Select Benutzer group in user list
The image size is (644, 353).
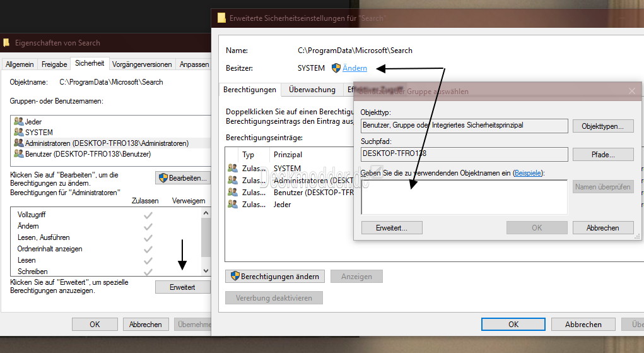(x=87, y=154)
